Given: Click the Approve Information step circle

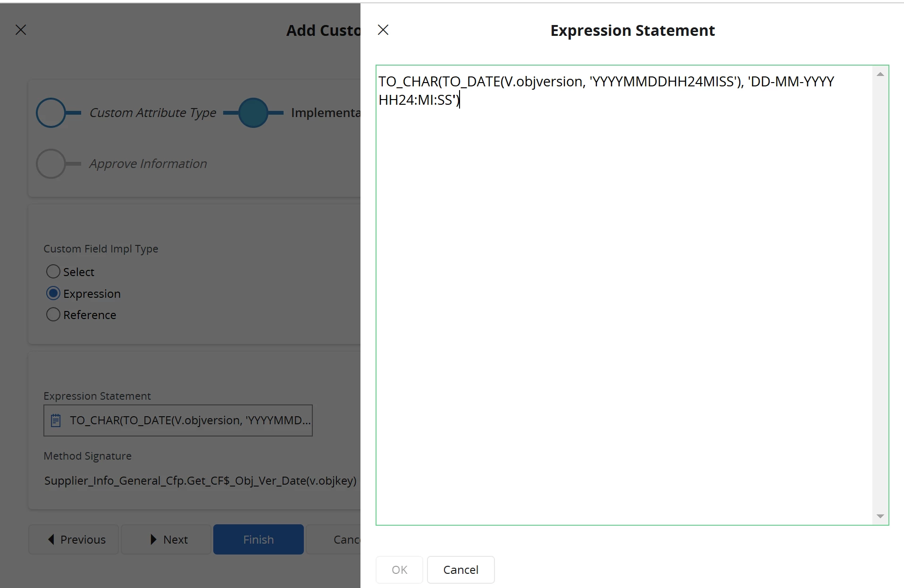Looking at the screenshot, I should click(x=51, y=164).
